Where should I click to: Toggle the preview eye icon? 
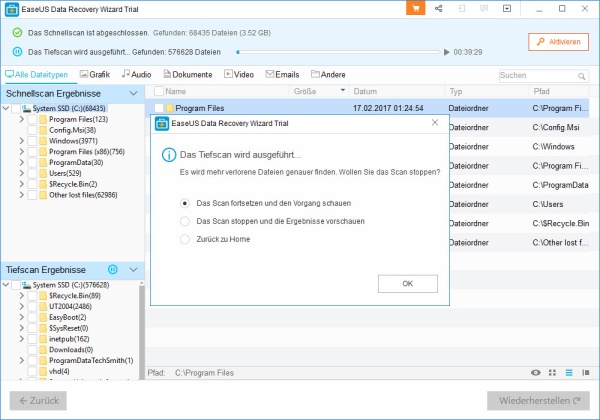535,373
